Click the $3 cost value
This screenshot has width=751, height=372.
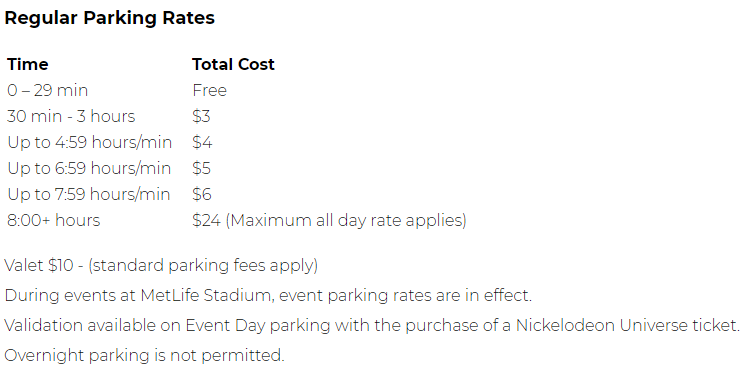coord(201,116)
